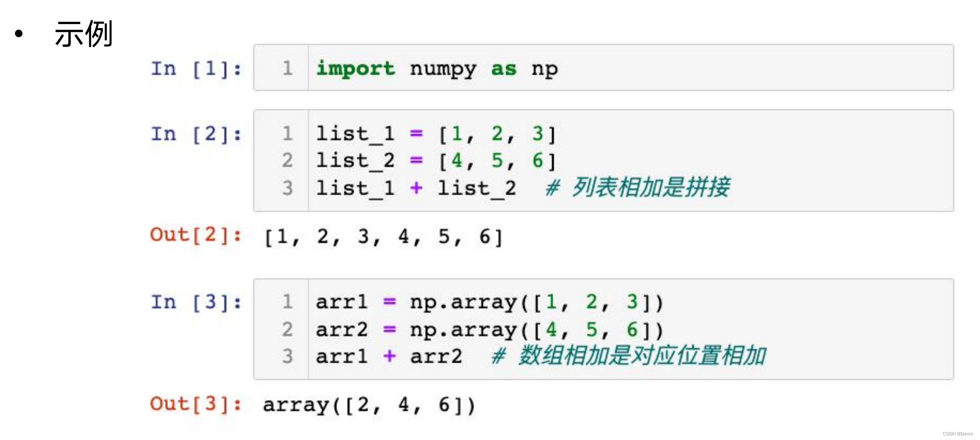Image resolution: width=980 pixels, height=440 pixels.
Task: Click line number 2 in cell In [3]
Action: tap(288, 329)
